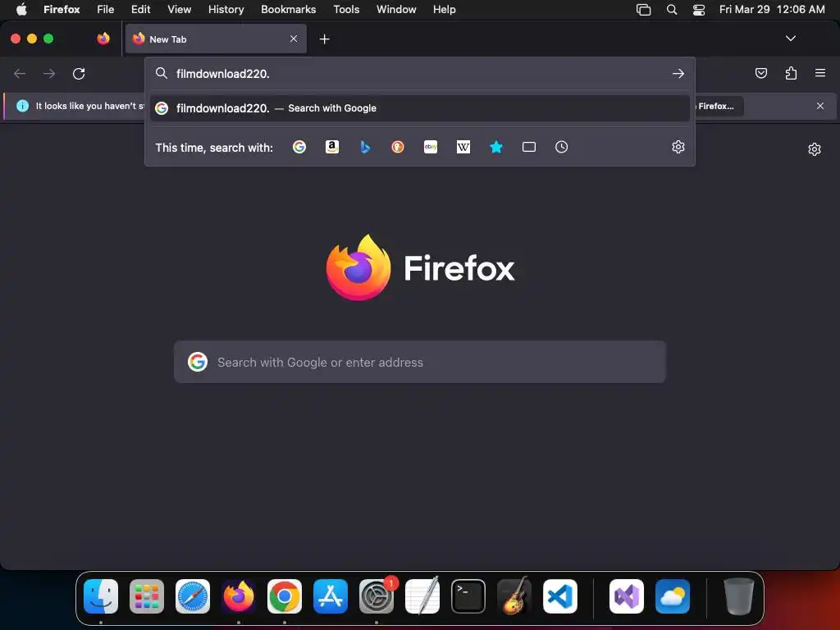Image resolution: width=840 pixels, height=630 pixels.
Task: Open the History menu
Action: point(226,10)
